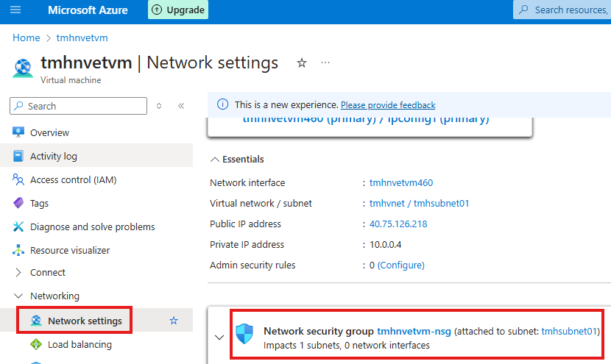Click the info icon in banner
The height and width of the screenshot is (364, 611).
(x=222, y=104)
